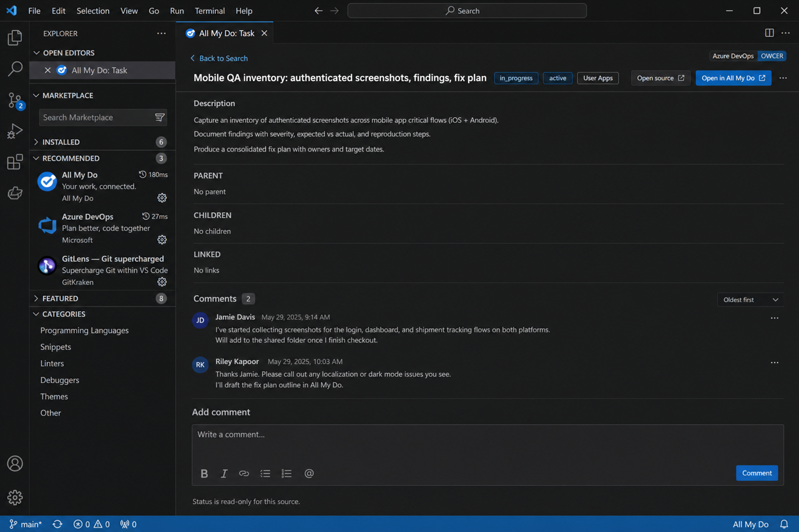Open the notifications bell in status bar
The image size is (799, 532).
785,525
